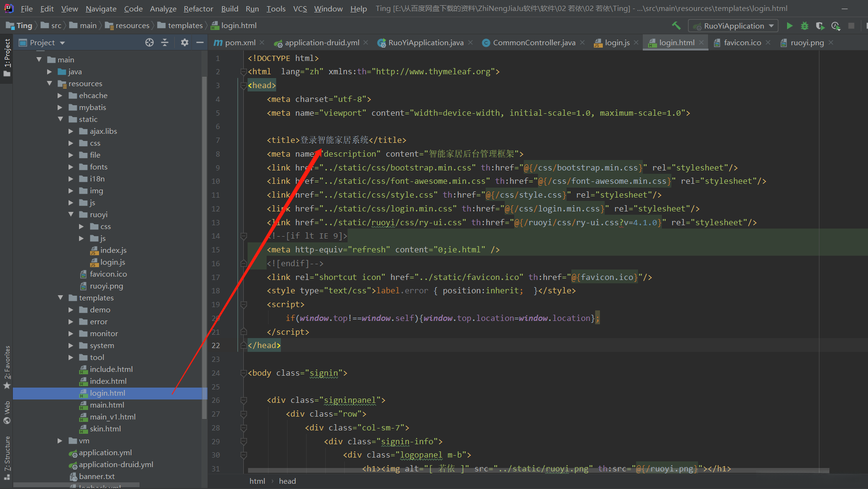The image size is (868, 489).
Task: Click the profiler run icon with clock
Action: click(836, 26)
